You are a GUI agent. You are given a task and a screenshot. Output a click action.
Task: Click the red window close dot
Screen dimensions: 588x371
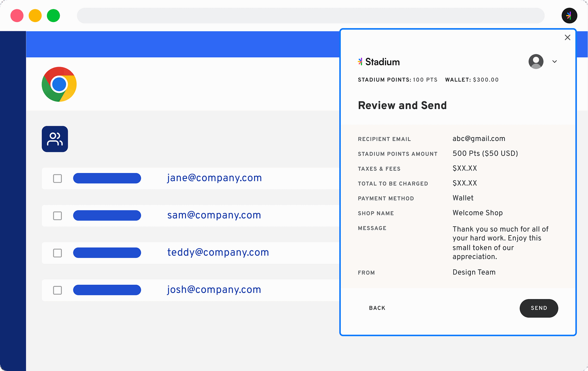17,15
